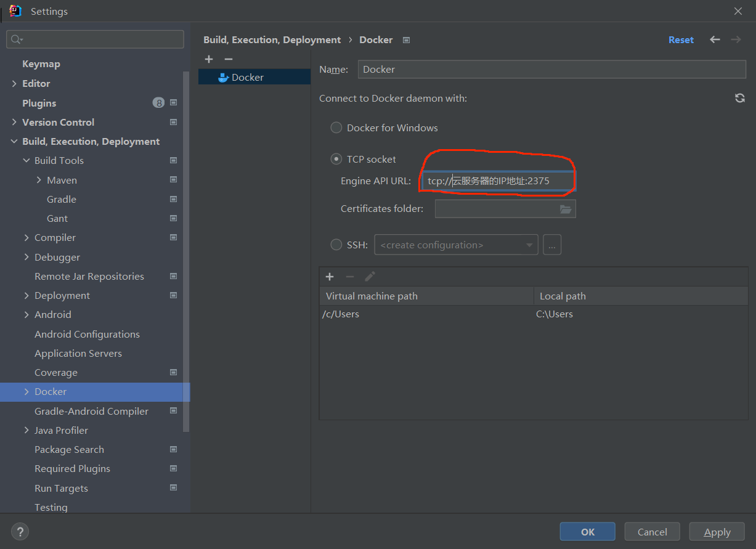Click project-level icon next to Gradle

173,199
